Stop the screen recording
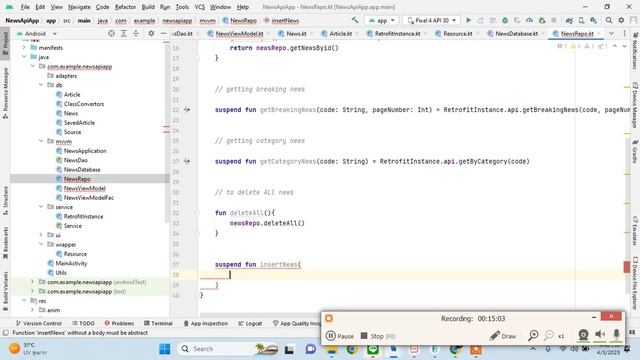 tap(378, 336)
